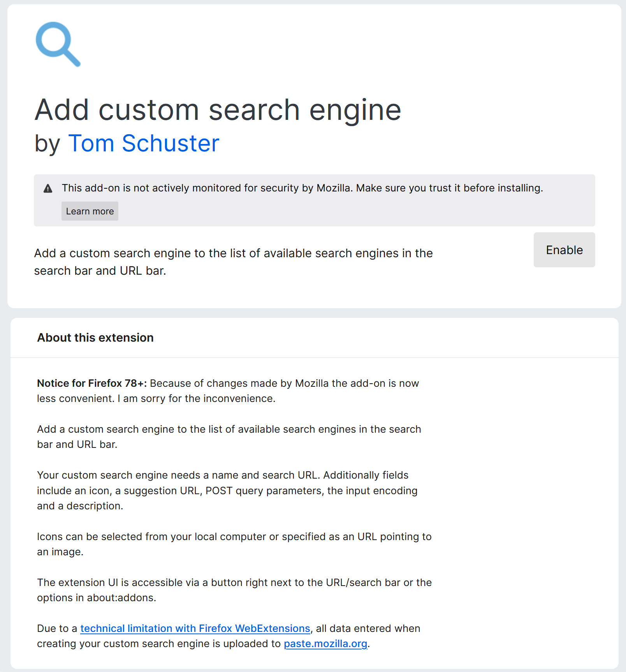Click the warning triangle icon in the banner
The image size is (626, 672).
click(x=47, y=188)
